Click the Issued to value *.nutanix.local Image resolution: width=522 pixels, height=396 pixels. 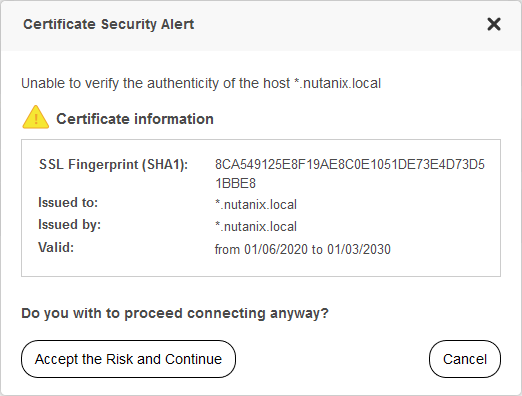(256, 204)
